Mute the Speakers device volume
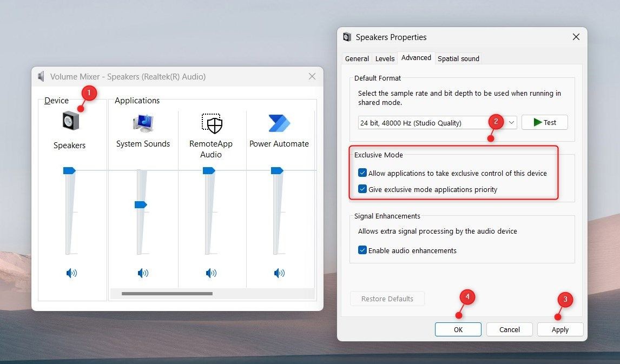This screenshot has height=364, width=620. 71,273
